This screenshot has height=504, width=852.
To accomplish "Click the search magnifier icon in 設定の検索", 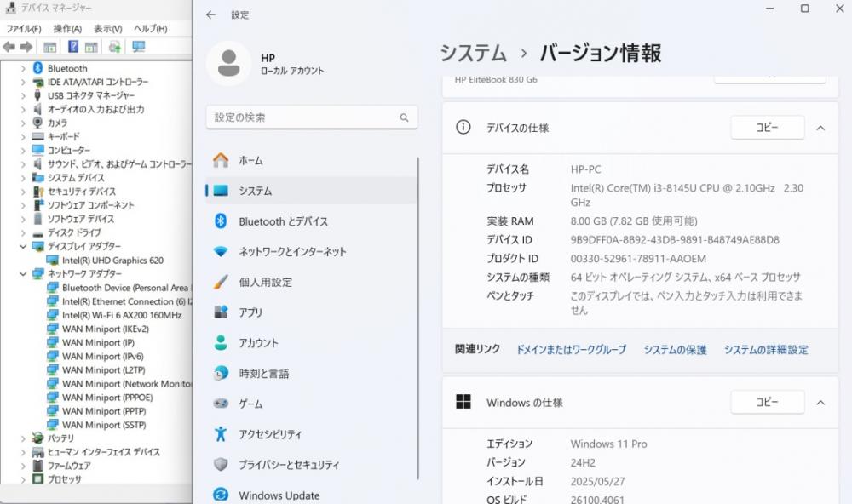I will click(x=404, y=117).
